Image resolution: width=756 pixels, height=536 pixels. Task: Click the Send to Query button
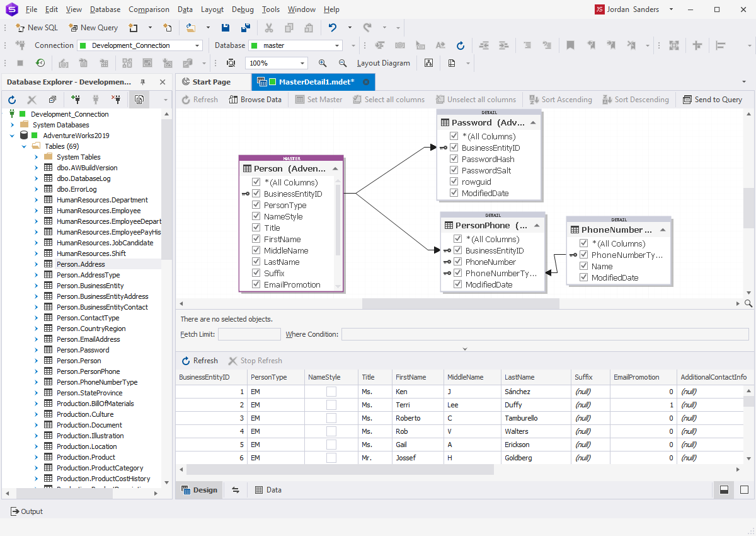pos(712,100)
